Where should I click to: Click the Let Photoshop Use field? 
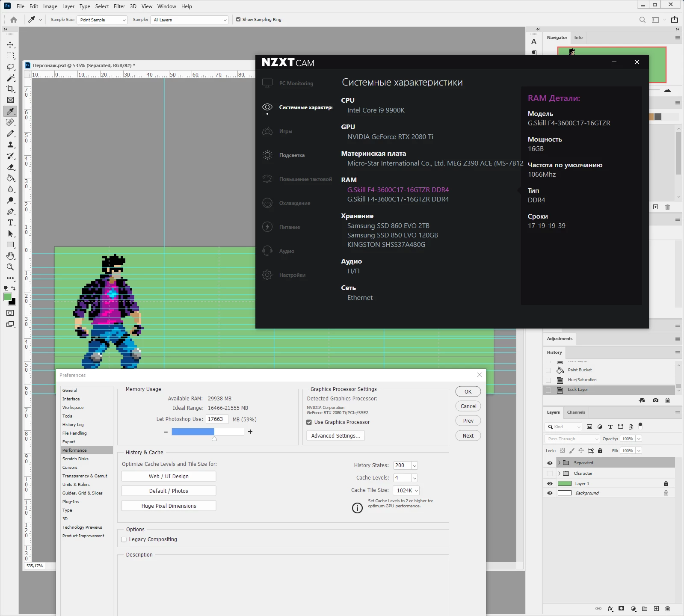(x=217, y=419)
